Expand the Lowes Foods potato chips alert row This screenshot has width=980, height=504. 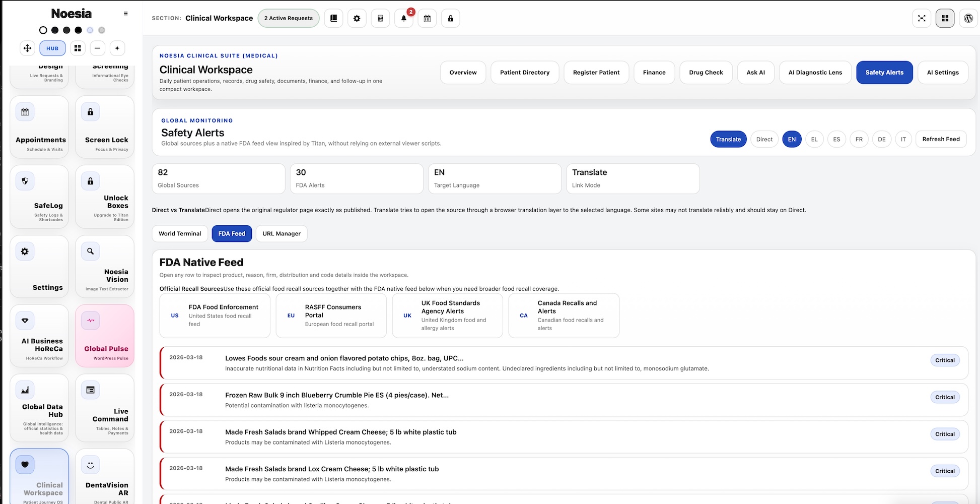(x=564, y=363)
